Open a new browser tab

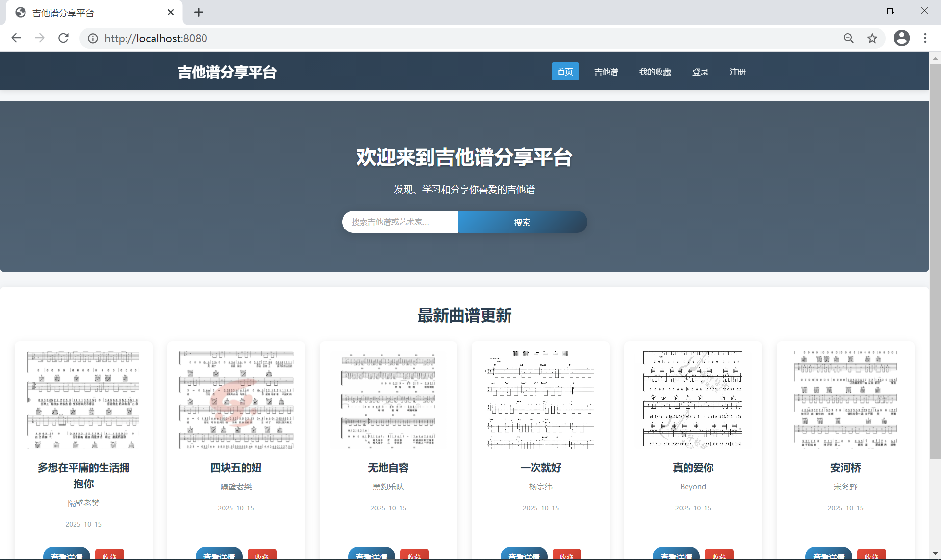click(x=198, y=12)
